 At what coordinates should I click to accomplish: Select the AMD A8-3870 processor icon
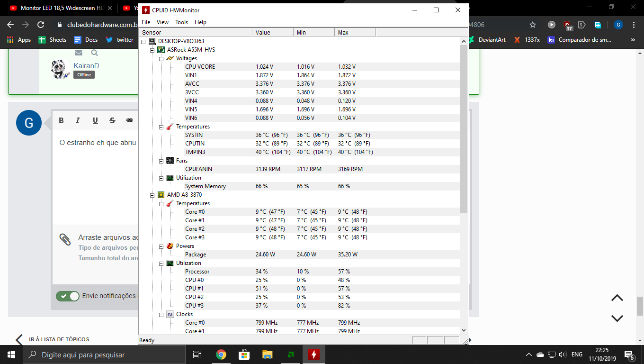click(161, 195)
